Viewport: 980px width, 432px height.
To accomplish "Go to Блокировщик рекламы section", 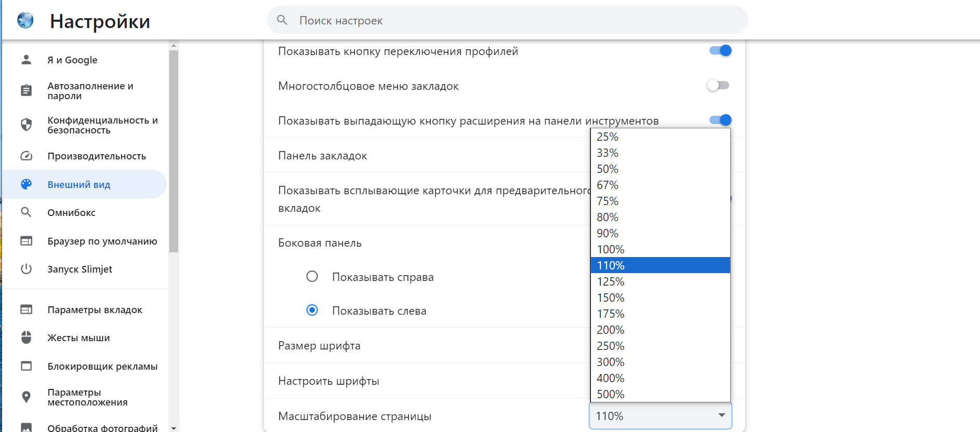I will [102, 366].
